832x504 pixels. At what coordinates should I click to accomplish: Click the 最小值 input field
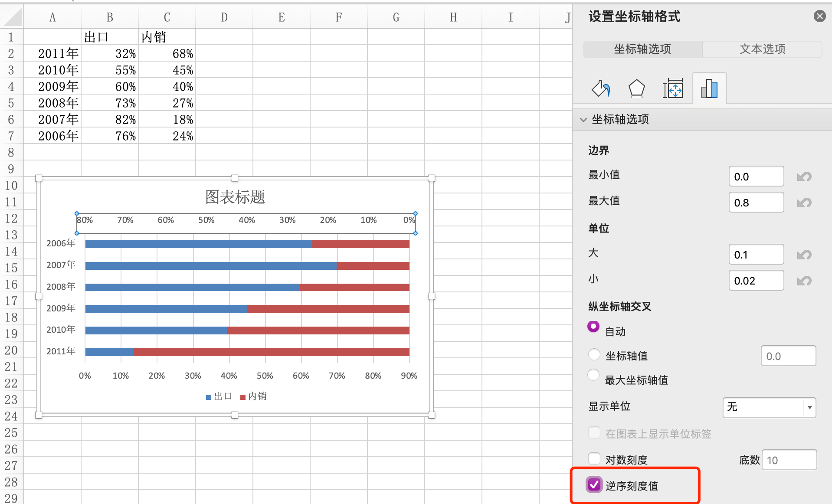756,177
